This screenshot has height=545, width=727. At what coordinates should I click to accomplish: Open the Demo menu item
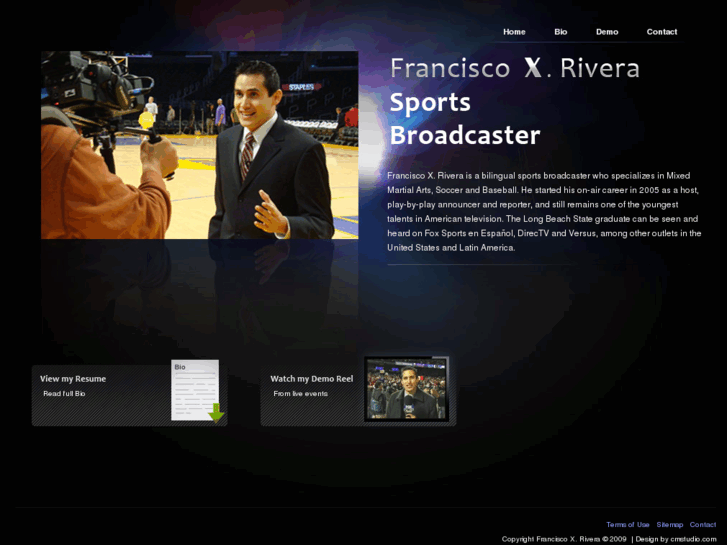(607, 32)
